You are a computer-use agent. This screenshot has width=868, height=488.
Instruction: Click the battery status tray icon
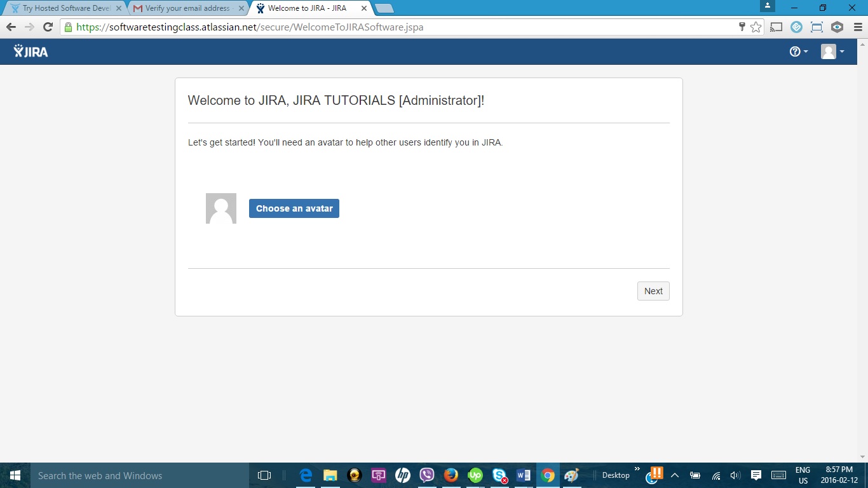click(x=695, y=475)
